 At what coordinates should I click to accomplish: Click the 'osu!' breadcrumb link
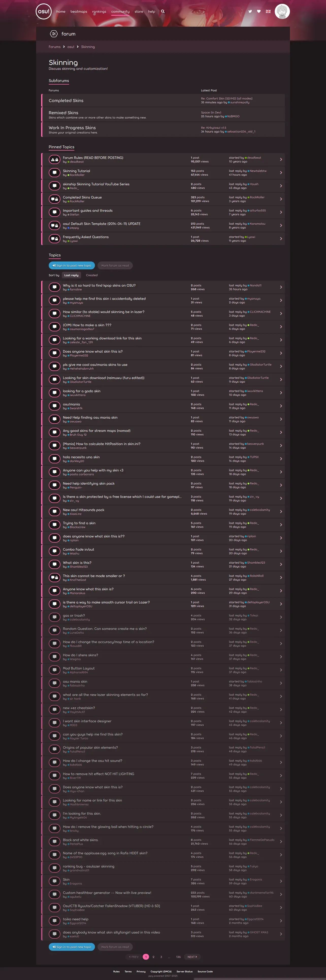click(71, 47)
